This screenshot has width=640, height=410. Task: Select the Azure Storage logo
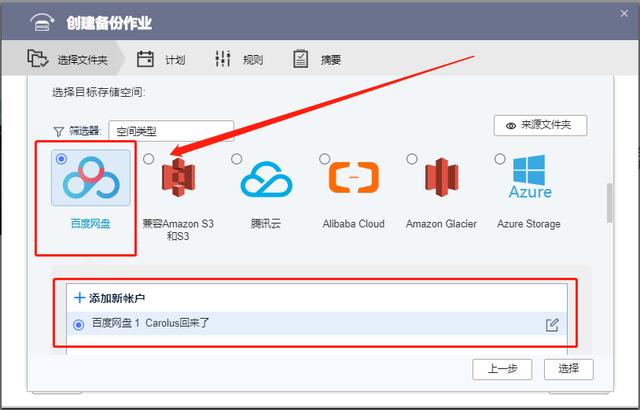(530, 177)
